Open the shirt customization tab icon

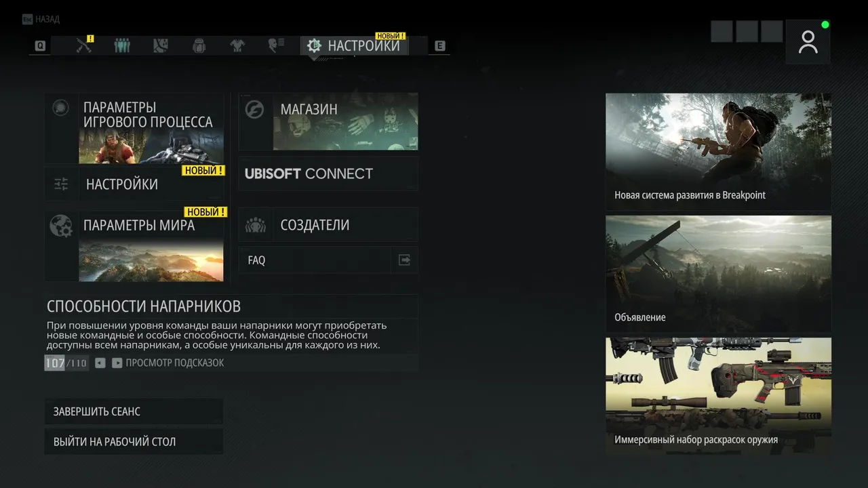[237, 45]
